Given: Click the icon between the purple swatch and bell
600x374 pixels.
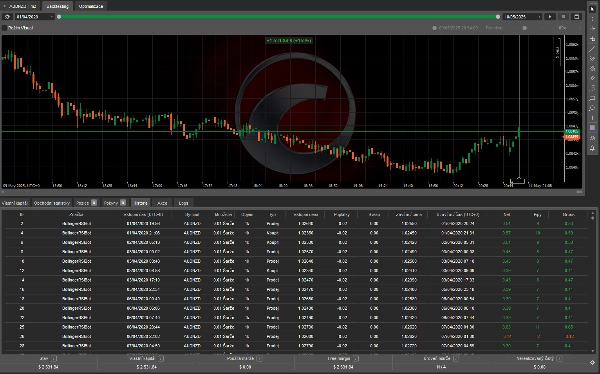Looking at the screenshot, I should click(592, 138).
